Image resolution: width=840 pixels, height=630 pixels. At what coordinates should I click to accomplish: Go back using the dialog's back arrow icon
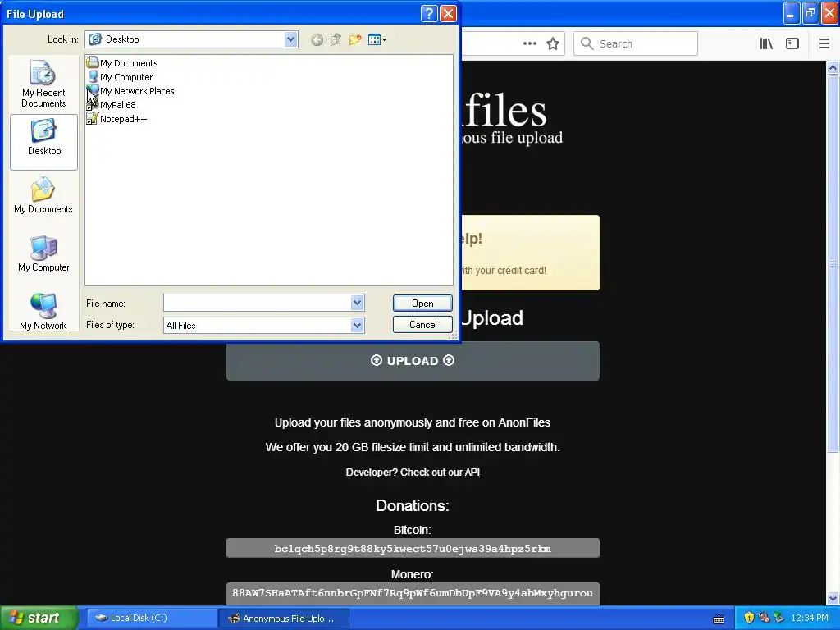pos(317,39)
